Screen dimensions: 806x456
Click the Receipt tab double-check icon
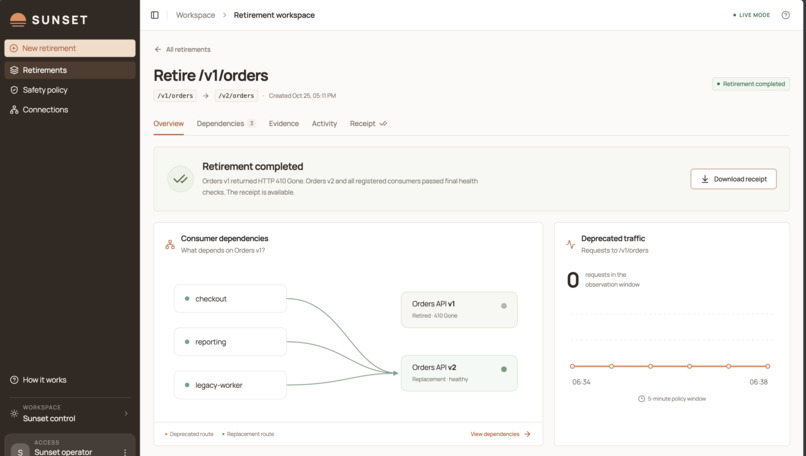point(383,123)
